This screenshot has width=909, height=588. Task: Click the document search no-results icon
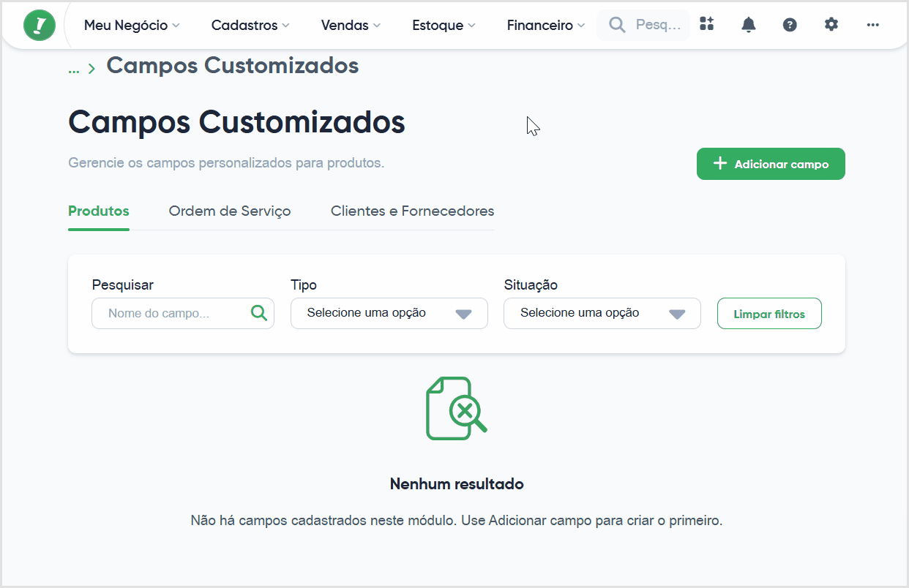(456, 408)
